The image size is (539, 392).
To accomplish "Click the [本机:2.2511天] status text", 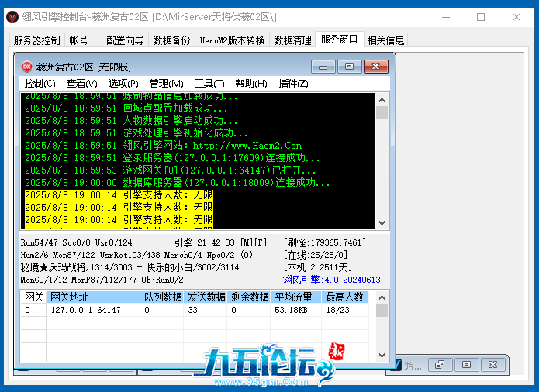I will pos(318,267).
